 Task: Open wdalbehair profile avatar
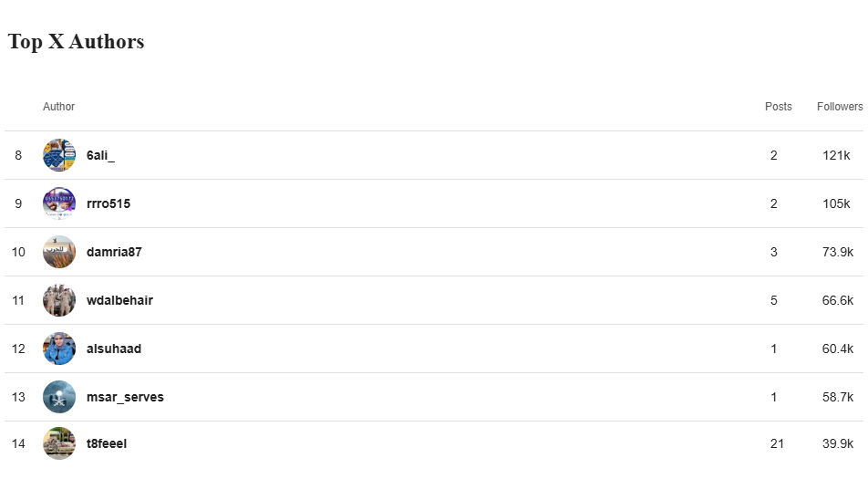pyautogui.click(x=59, y=300)
